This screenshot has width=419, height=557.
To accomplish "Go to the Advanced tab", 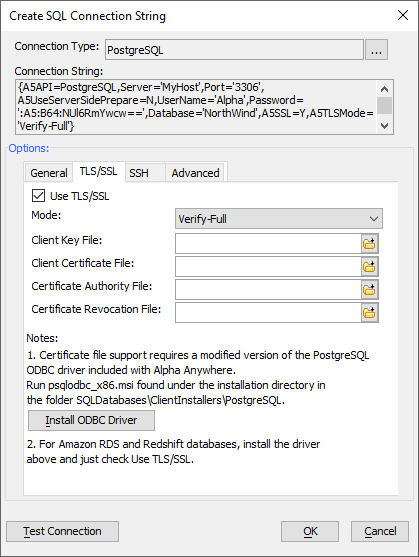I will click(x=195, y=173).
